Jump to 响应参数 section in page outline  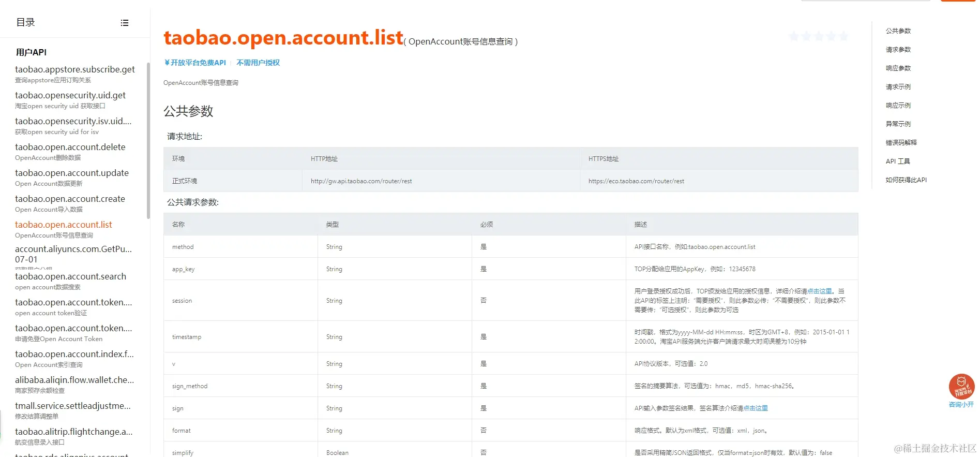898,68
